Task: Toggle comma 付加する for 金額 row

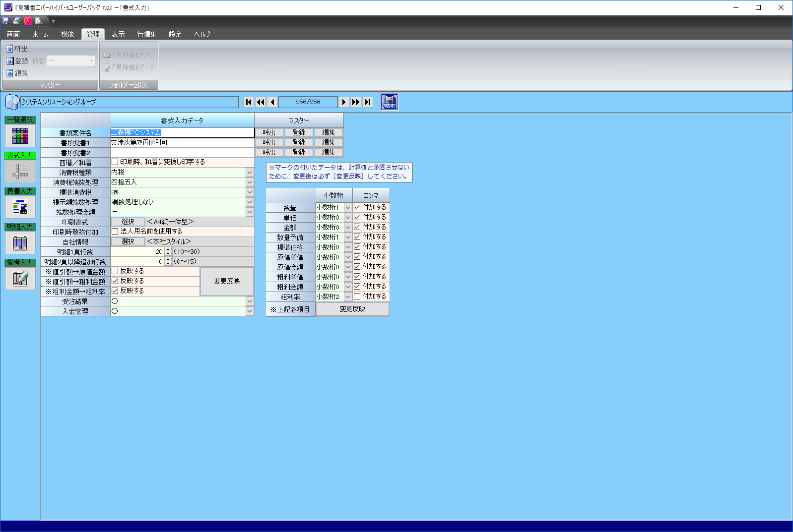Action: coord(357,227)
